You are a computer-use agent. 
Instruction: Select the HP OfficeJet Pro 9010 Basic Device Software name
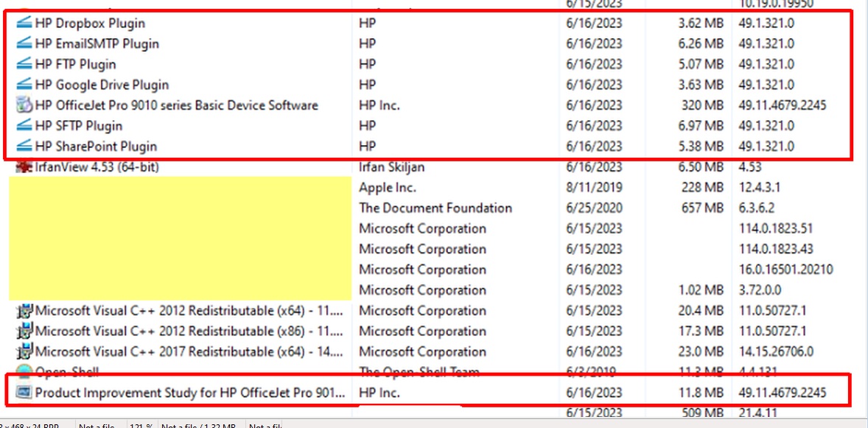tap(176, 105)
